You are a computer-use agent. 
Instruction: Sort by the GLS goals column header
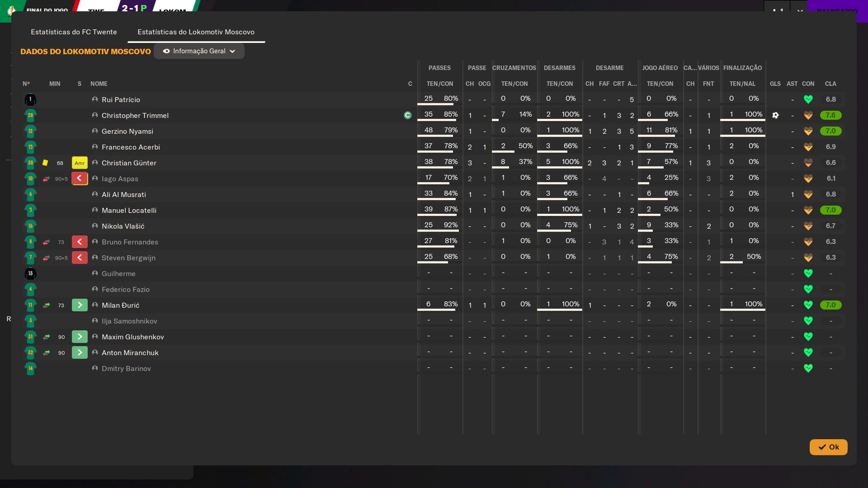click(x=775, y=84)
